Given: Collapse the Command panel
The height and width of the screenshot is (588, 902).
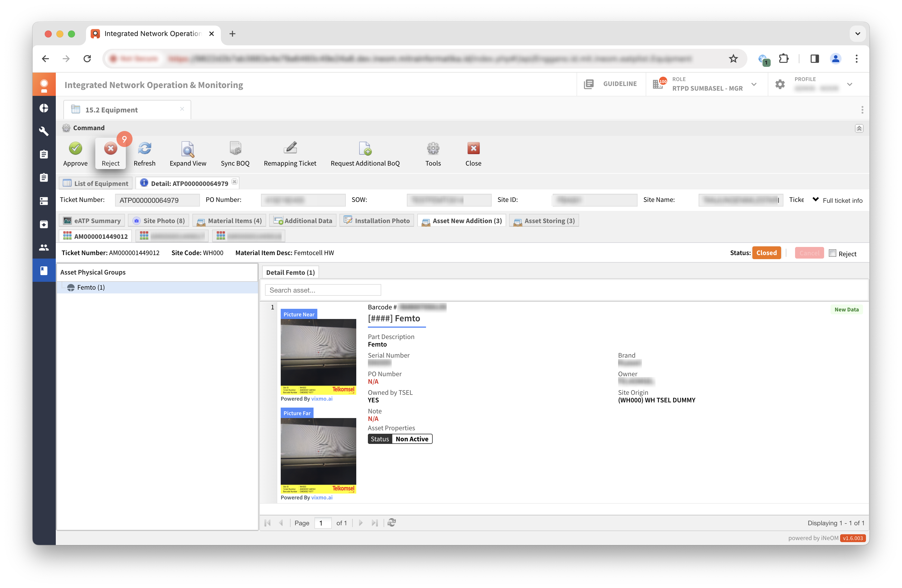Looking at the screenshot, I should pyautogui.click(x=859, y=128).
